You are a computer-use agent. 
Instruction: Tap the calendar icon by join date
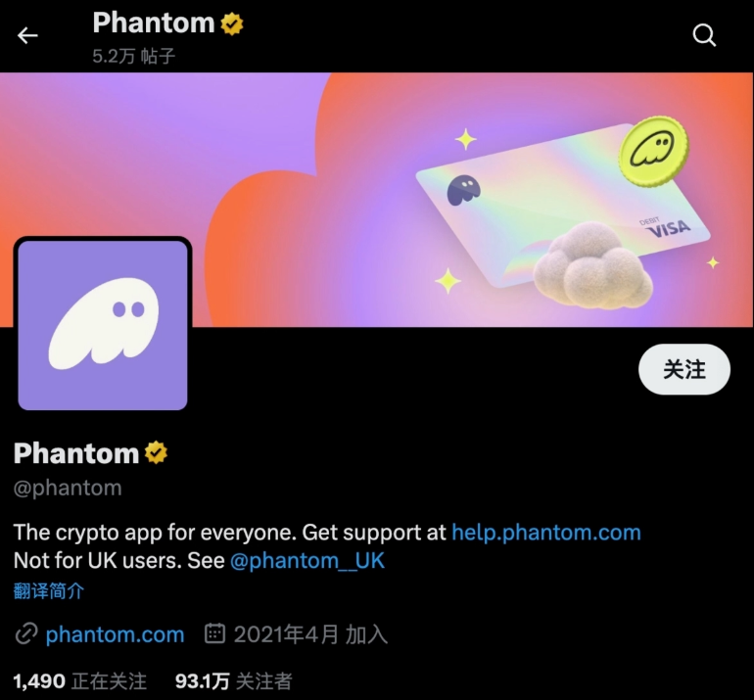214,633
